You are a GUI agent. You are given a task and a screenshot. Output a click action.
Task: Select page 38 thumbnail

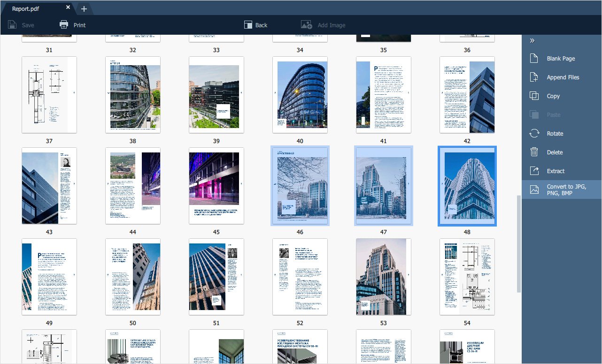tap(133, 94)
